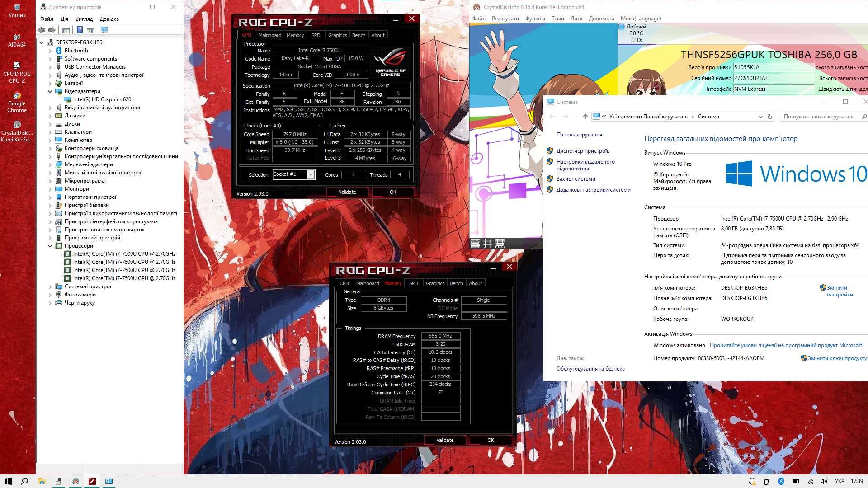868x488 pixels.
Task: Select the Google Chrome desktop shortcut
Action: (x=17, y=103)
